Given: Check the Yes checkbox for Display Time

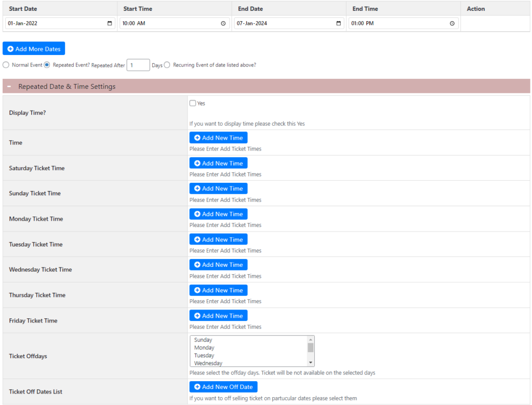Looking at the screenshot, I should point(192,103).
